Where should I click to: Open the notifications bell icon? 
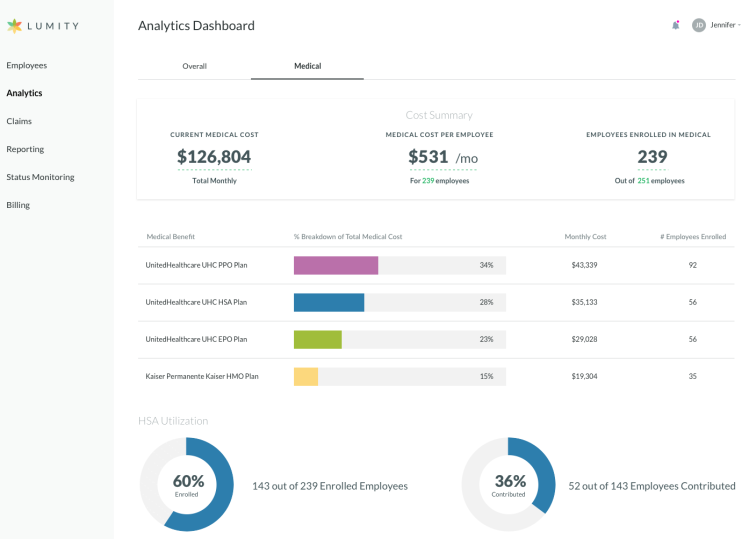click(676, 25)
